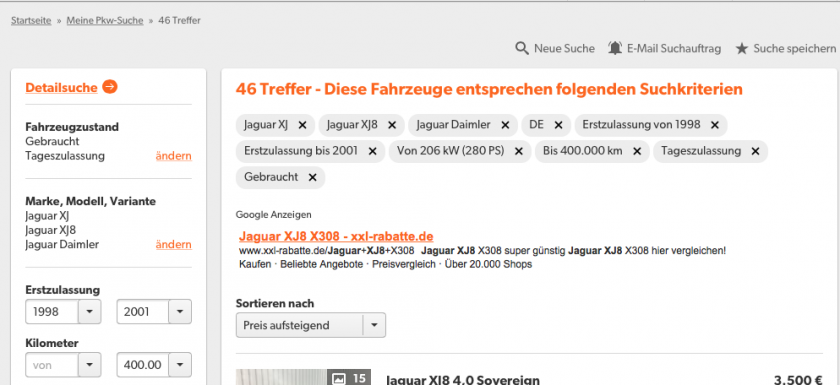840x385 pixels.
Task: Click the magnifier icon for Neue Suche
Action: pos(522,48)
